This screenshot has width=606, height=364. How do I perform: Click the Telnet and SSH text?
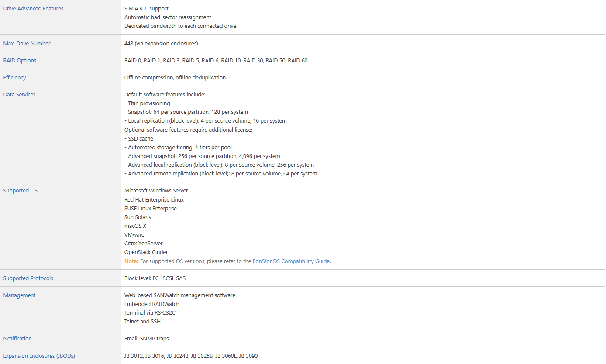tap(142, 322)
